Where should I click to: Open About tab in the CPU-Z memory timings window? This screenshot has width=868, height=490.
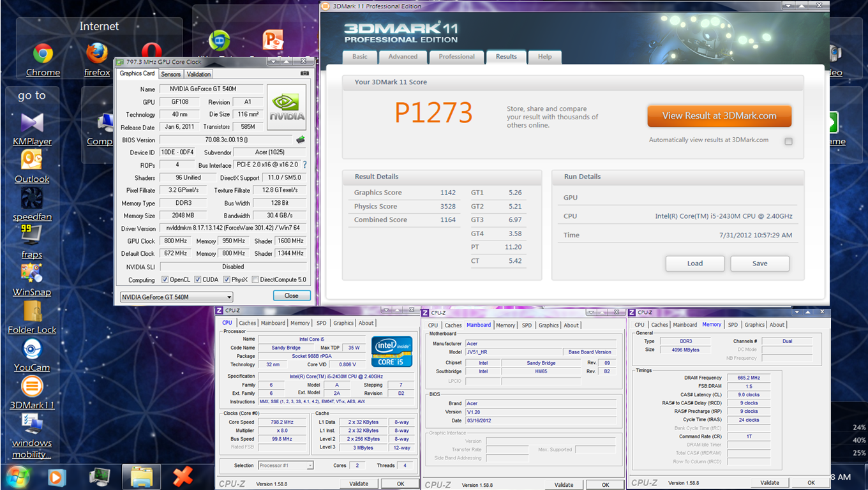[x=777, y=325]
